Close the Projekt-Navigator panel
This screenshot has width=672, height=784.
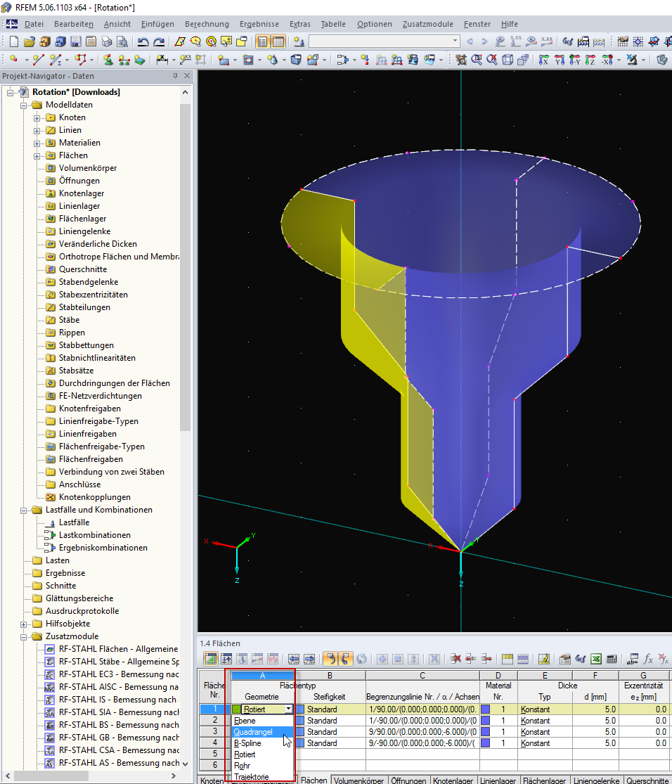tap(187, 76)
